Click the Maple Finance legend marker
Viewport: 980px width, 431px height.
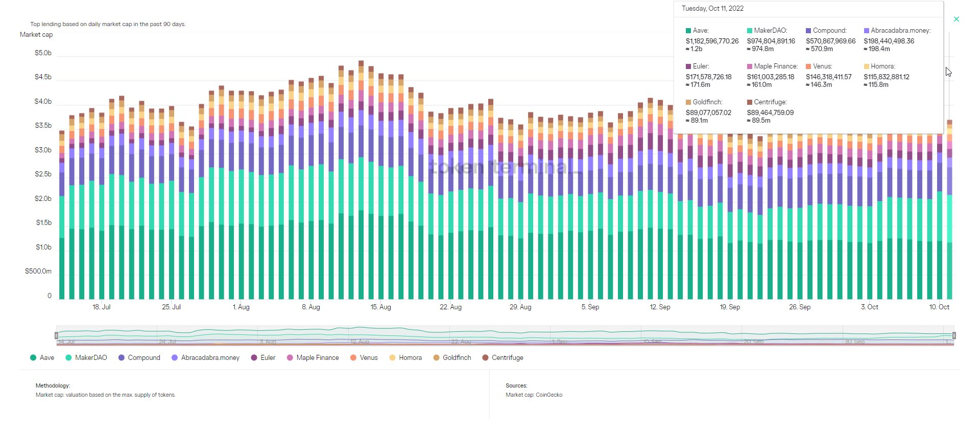point(290,358)
